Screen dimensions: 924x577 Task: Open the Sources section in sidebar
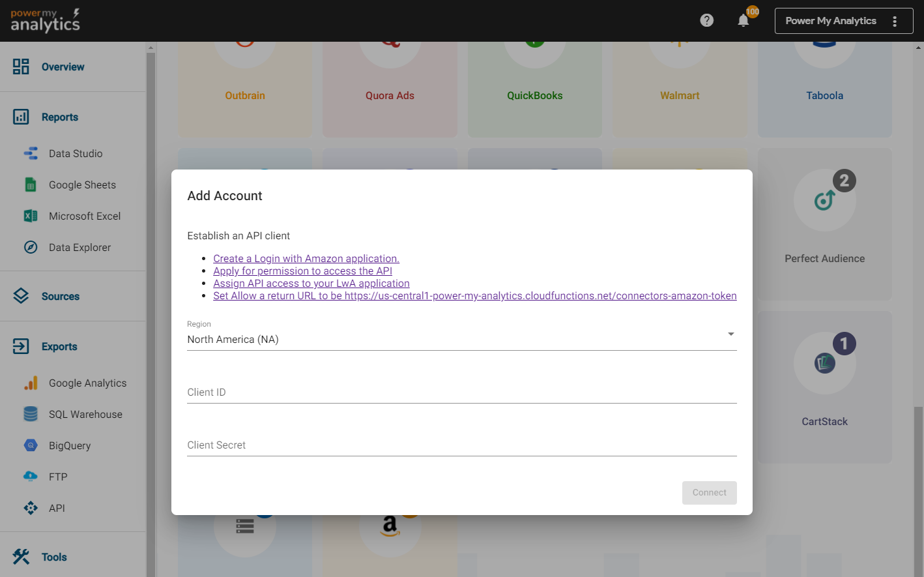point(60,297)
